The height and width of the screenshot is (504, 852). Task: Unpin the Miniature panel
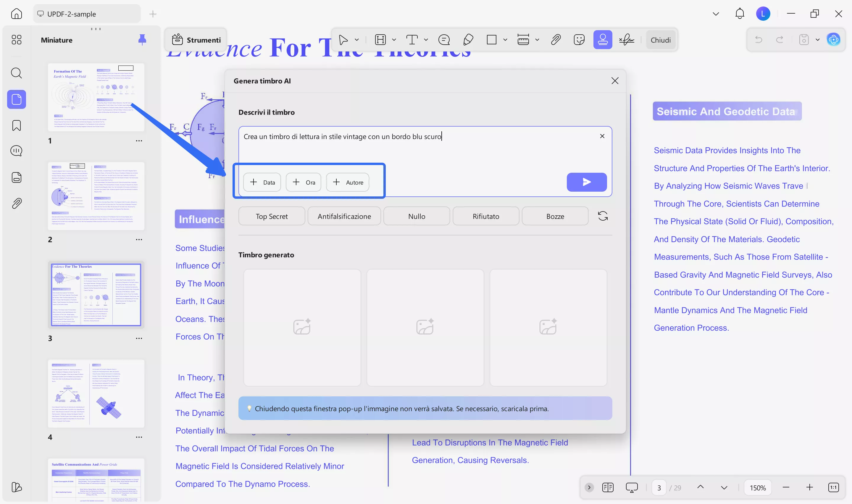[x=142, y=40]
